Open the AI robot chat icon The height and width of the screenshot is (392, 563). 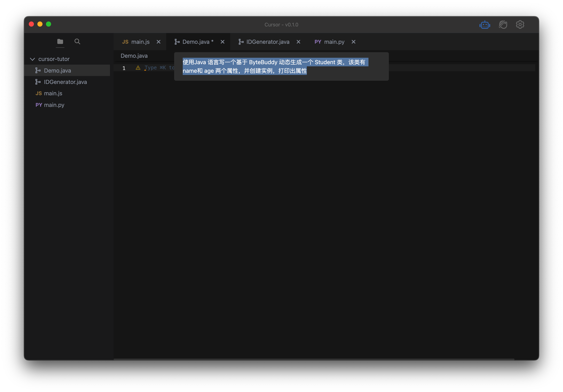coord(485,25)
